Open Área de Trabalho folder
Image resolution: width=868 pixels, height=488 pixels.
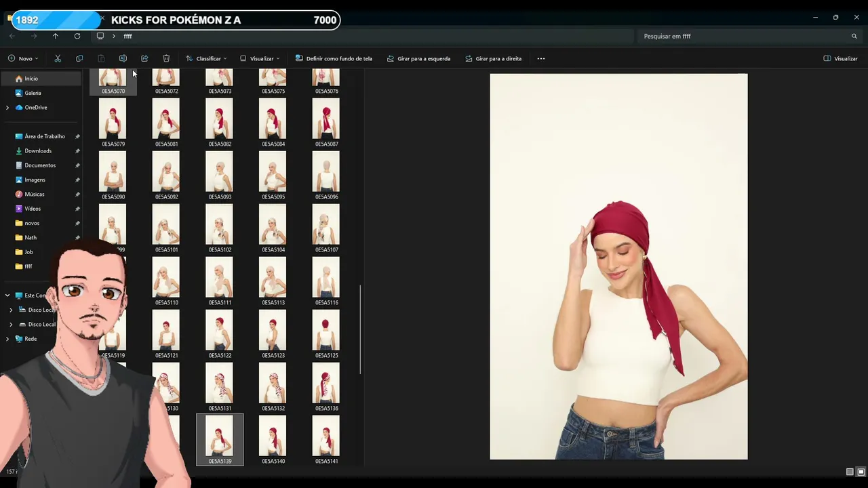(x=41, y=136)
